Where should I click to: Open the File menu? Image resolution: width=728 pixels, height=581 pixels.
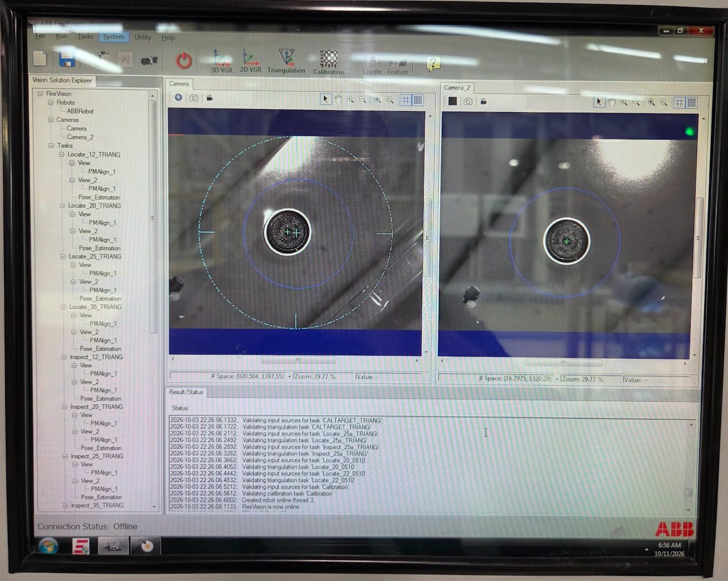pos(40,36)
